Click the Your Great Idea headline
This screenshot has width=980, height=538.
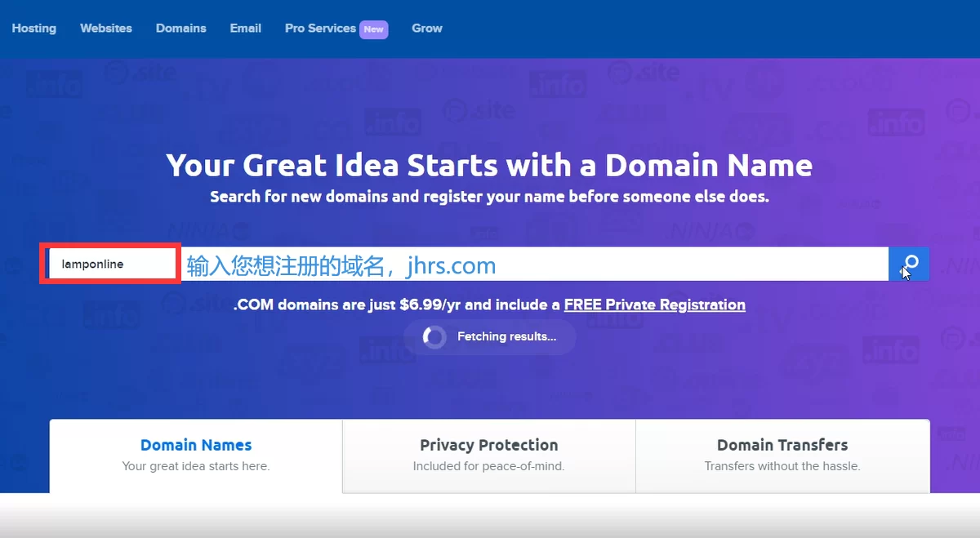489,165
